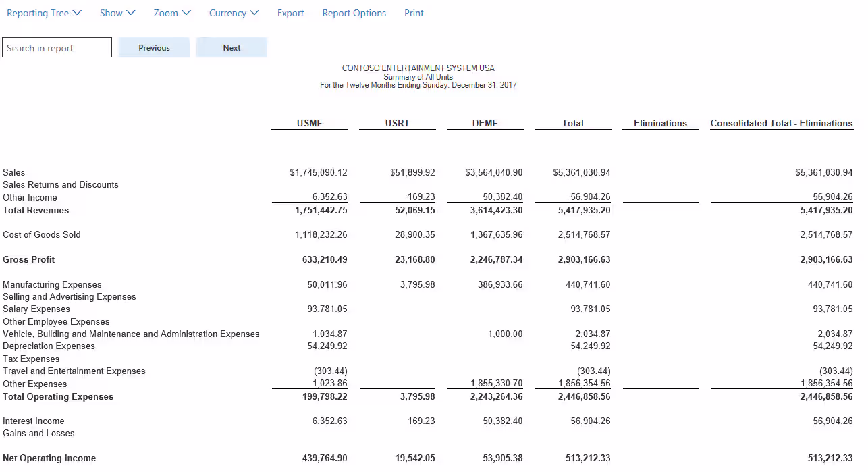The height and width of the screenshot is (472, 868).
Task: Open the Reporting Tree dropdown menu
Action: point(44,13)
